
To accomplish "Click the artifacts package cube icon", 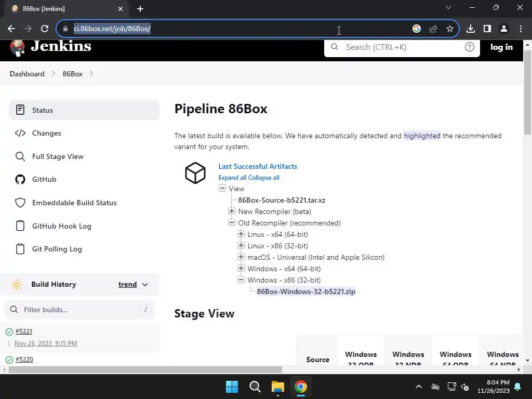I will [x=195, y=173].
